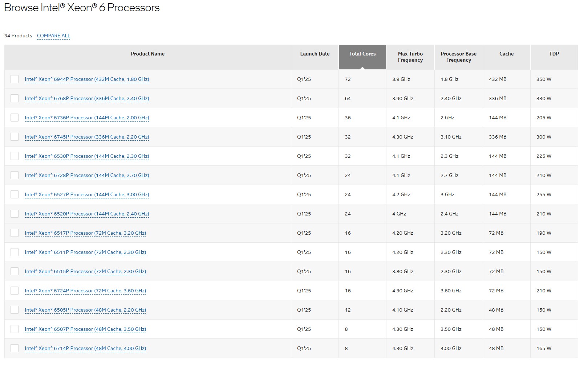Sort by Max Turbo Frequency column
Image resolution: width=588 pixels, height=366 pixels.
(x=410, y=57)
